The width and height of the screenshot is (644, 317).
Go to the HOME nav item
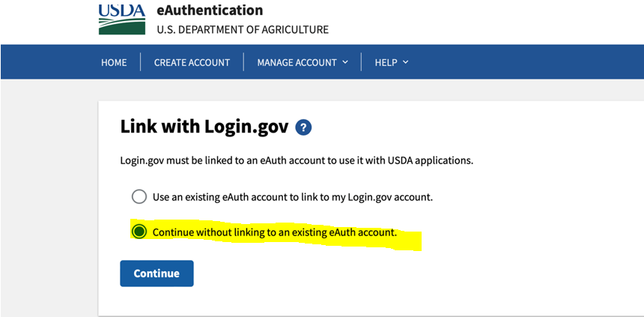(x=114, y=62)
